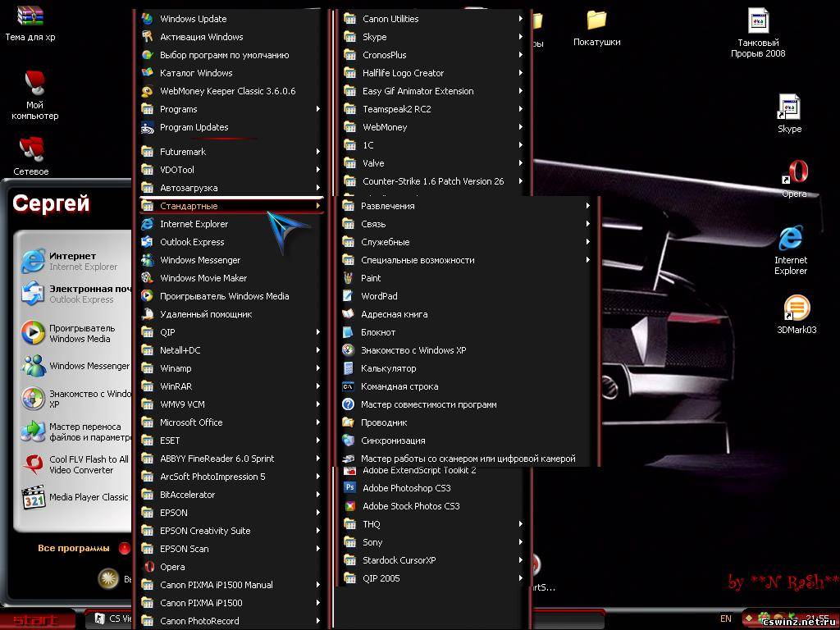Open WordPad using its notepad icon
The image size is (840, 630).
[348, 295]
